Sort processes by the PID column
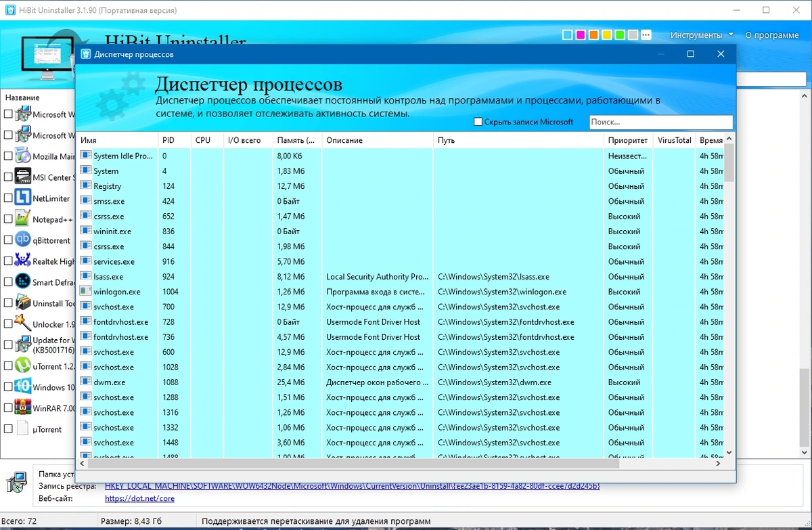812x530 pixels. pyautogui.click(x=175, y=140)
